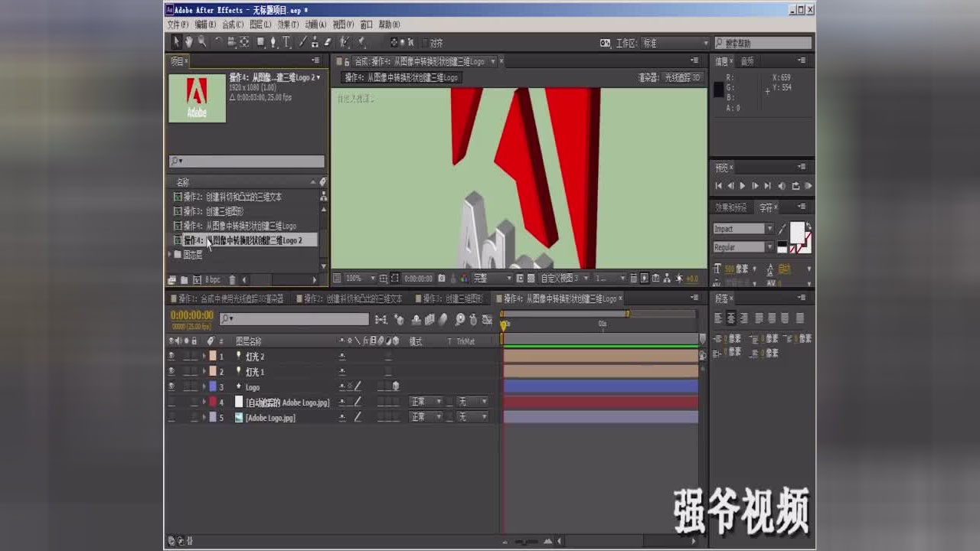Image resolution: width=980 pixels, height=551 pixels.
Task: Switch to 音频 panel tab
Action: click(x=746, y=61)
